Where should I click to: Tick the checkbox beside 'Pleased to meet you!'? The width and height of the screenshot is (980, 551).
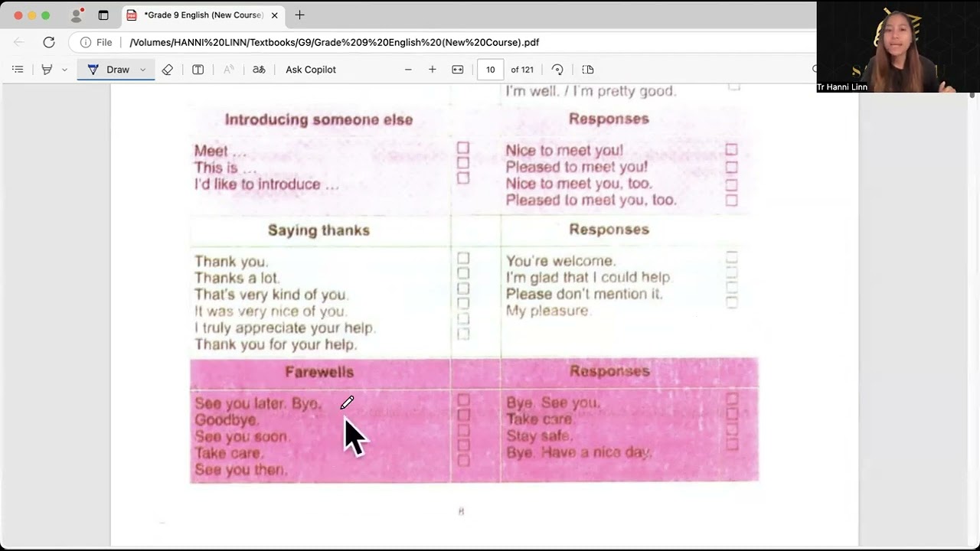click(731, 167)
